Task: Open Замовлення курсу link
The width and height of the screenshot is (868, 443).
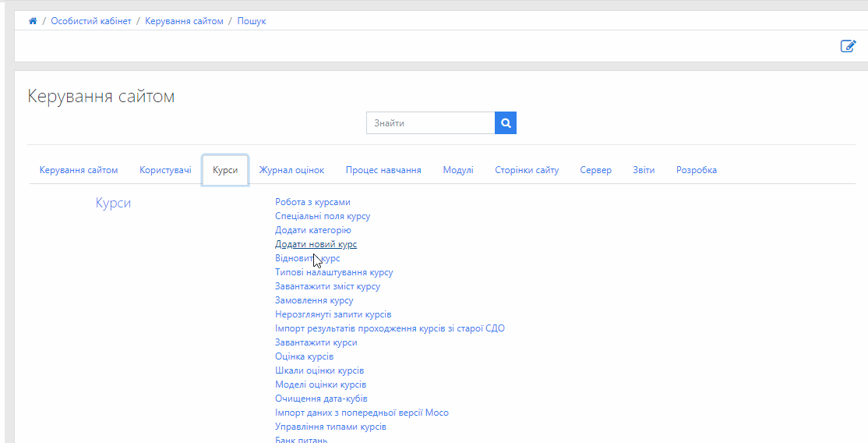Action: tap(314, 300)
